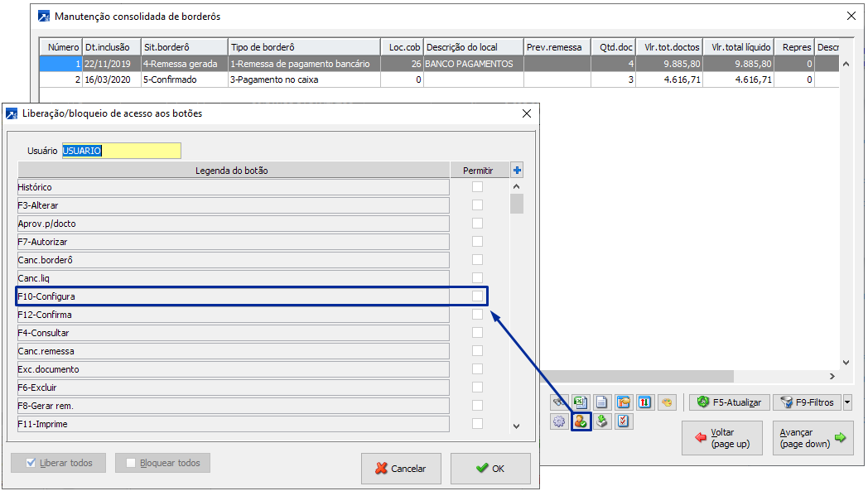
Task: Toggle Permitir for F8-Gerar rem.
Action: coord(477,406)
